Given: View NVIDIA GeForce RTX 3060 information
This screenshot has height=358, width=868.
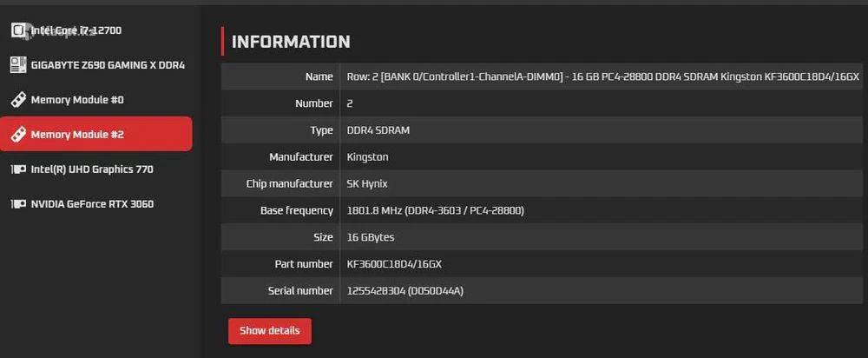Looking at the screenshot, I should pyautogui.click(x=92, y=204).
